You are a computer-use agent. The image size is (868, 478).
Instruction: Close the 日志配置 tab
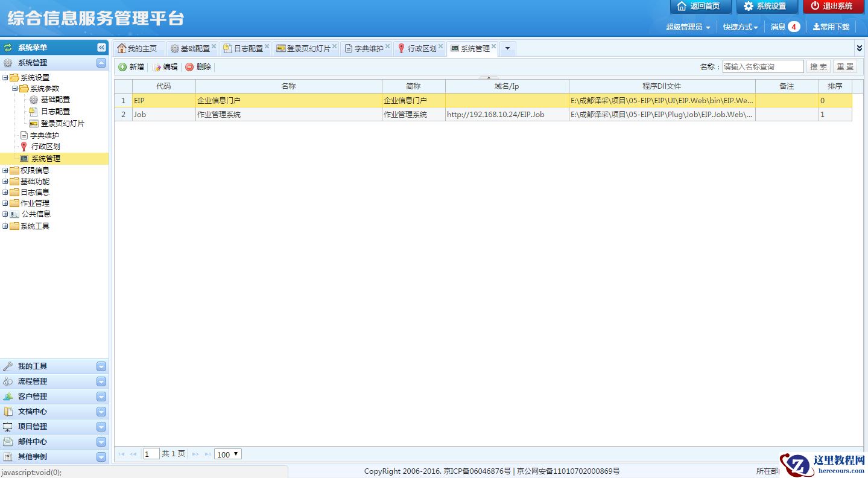[267, 46]
